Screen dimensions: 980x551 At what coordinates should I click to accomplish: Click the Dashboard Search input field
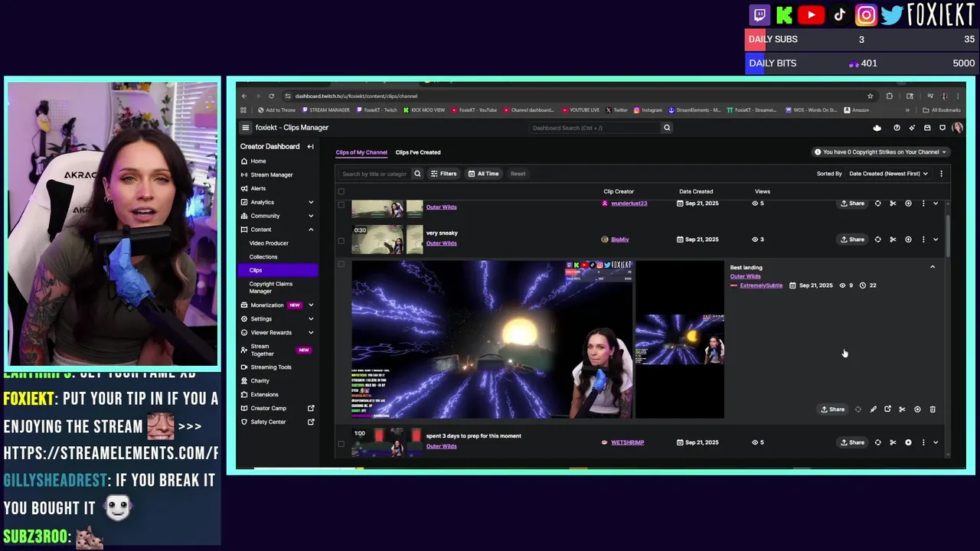(593, 128)
